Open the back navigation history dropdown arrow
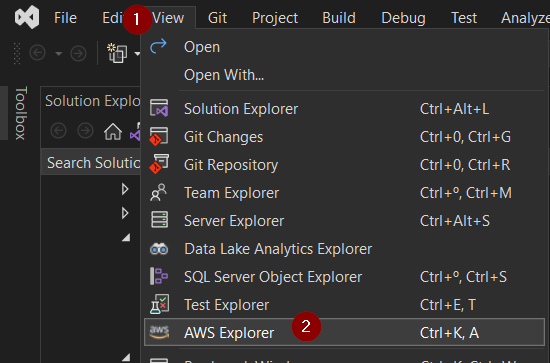This screenshot has width=550, height=363. coord(59,54)
